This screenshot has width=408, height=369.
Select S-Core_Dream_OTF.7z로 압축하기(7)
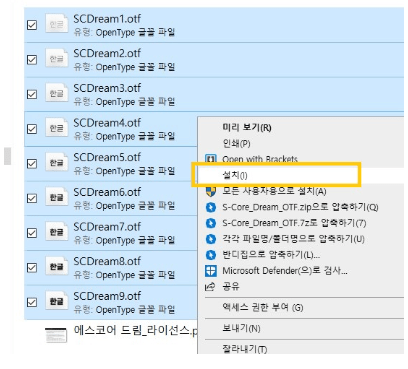click(294, 223)
